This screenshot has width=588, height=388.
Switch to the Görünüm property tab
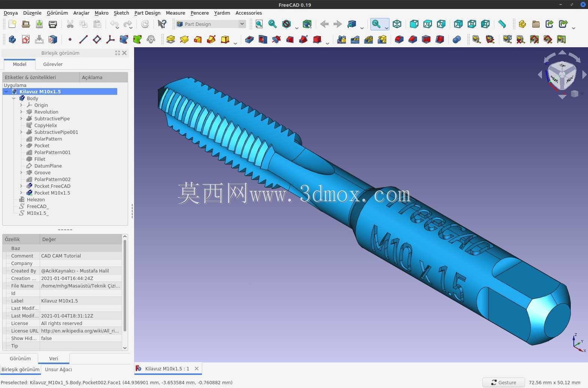(x=20, y=358)
